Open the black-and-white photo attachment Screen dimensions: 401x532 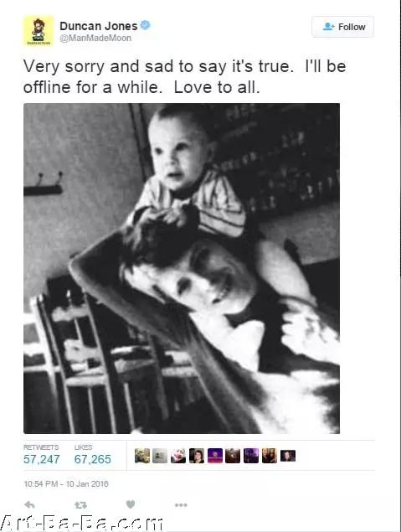[x=182, y=268]
